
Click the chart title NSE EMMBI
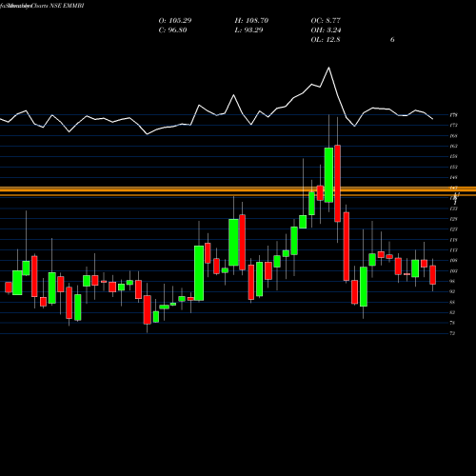click(67, 6)
